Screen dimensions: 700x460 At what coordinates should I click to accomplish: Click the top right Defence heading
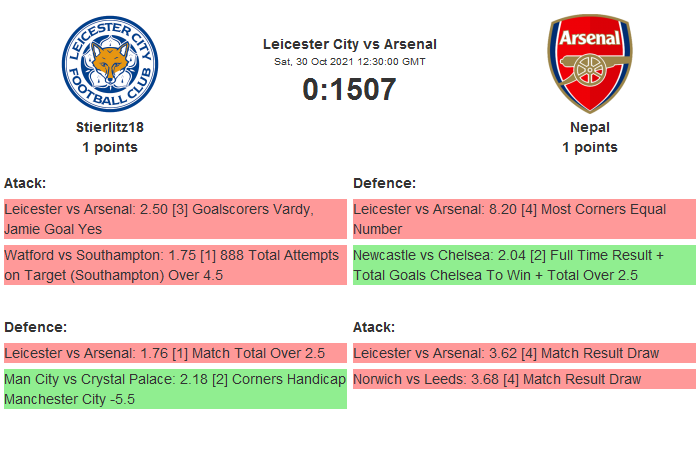384,183
